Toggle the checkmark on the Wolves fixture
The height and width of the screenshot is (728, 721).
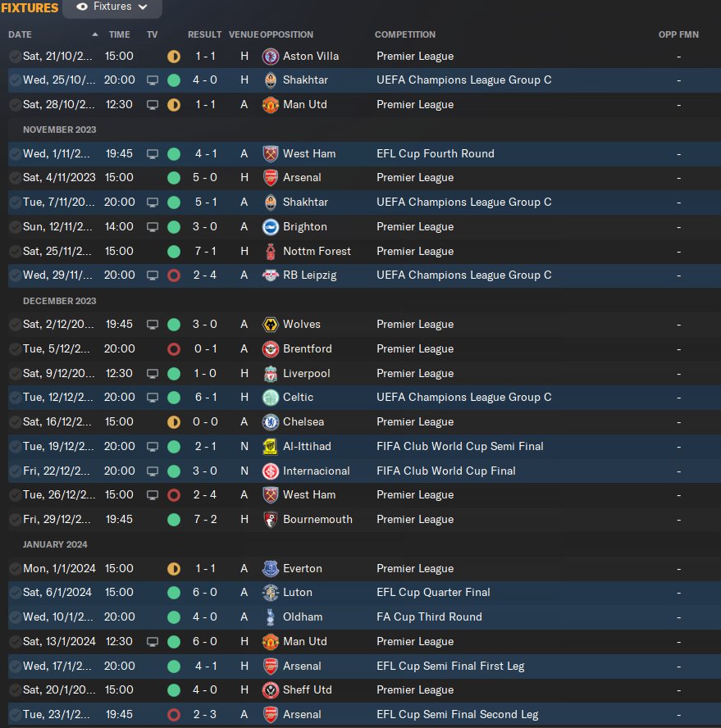click(x=16, y=325)
